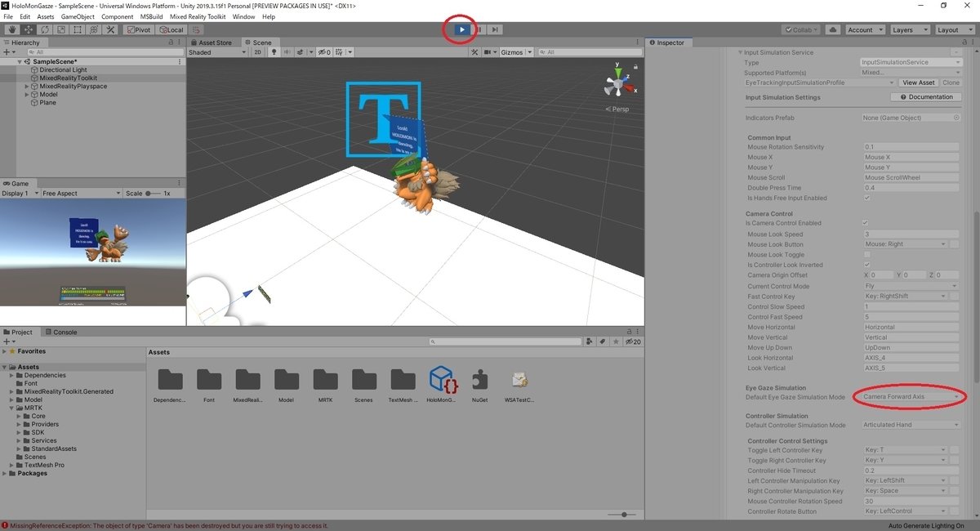Select Plane in Hierarchy
Image resolution: width=980 pixels, height=531 pixels.
click(47, 103)
